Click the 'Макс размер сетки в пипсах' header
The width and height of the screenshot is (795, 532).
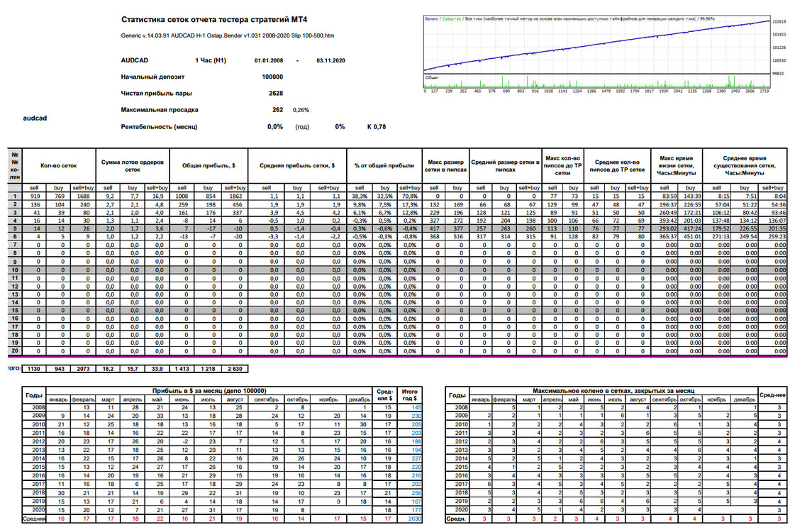[445, 166]
